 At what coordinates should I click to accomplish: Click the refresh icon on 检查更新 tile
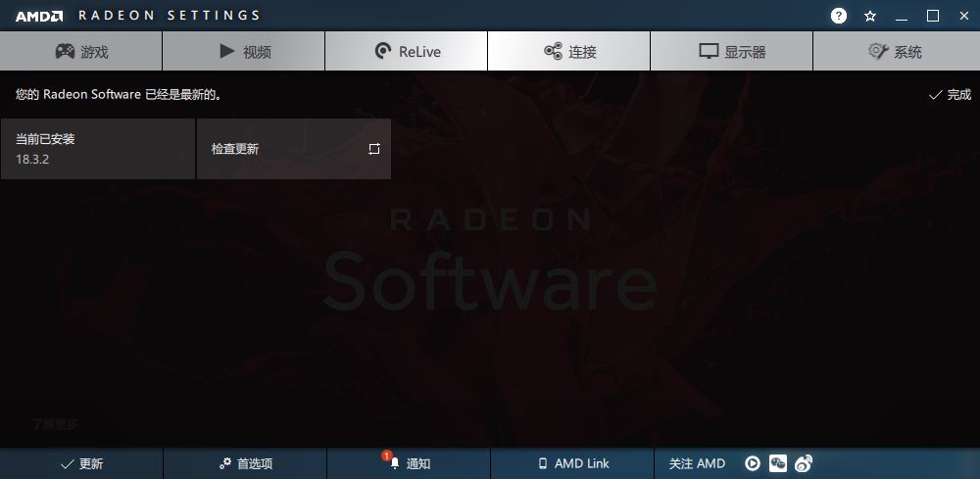373,149
